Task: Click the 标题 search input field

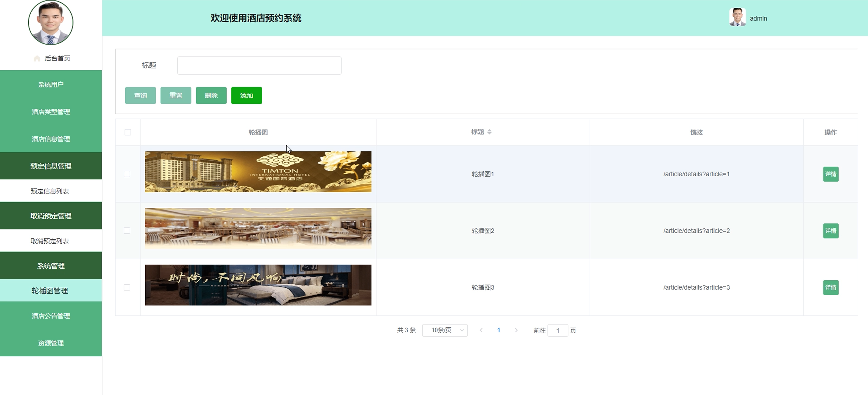Action: [259, 65]
